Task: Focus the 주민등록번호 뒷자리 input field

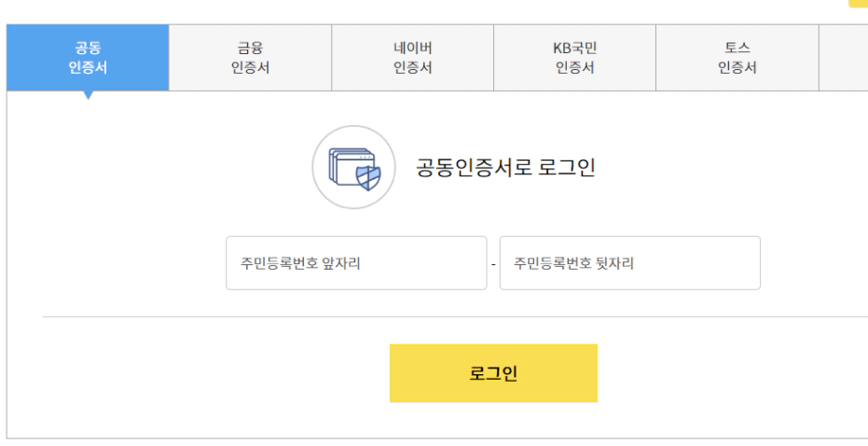Action: coord(629,263)
